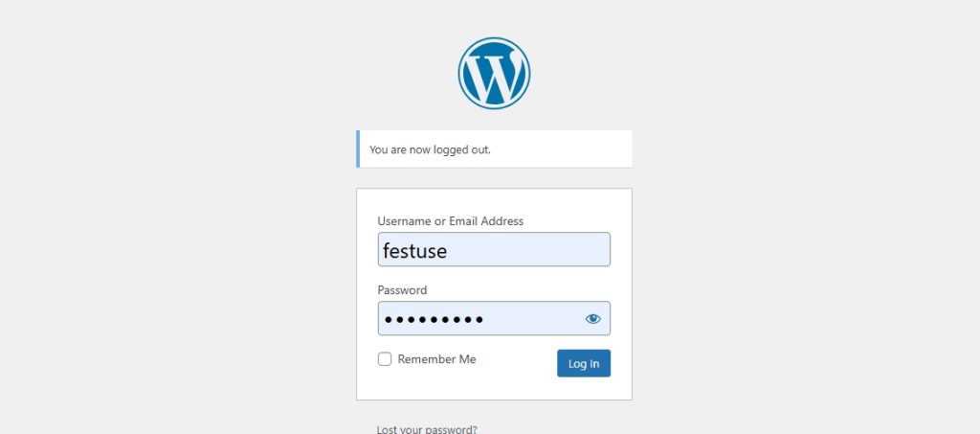Enable the Remember Me checkbox

point(385,359)
